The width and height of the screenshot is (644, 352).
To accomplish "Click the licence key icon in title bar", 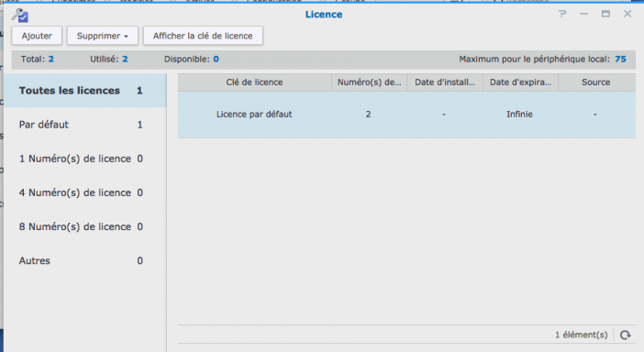I will pyautogui.click(x=19, y=16).
